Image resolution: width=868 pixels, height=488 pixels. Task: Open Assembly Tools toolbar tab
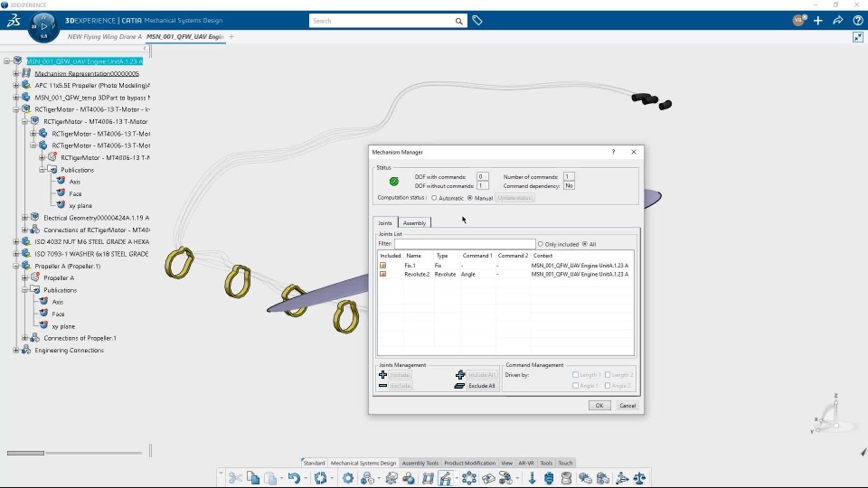[x=420, y=463]
